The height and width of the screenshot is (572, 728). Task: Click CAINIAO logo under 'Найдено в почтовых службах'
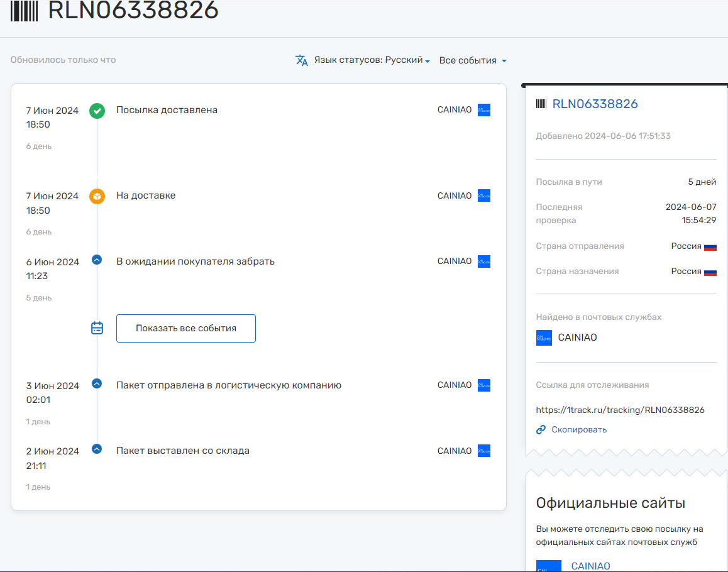(544, 338)
